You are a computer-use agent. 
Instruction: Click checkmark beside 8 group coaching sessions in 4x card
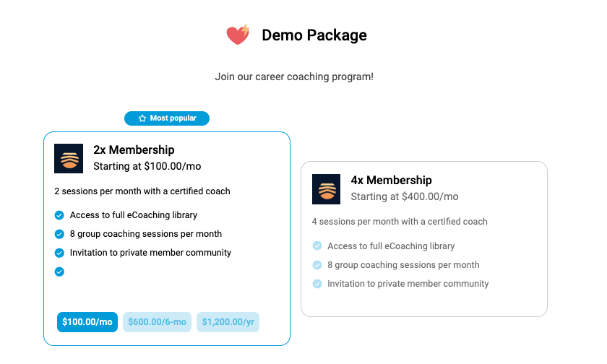tap(317, 265)
